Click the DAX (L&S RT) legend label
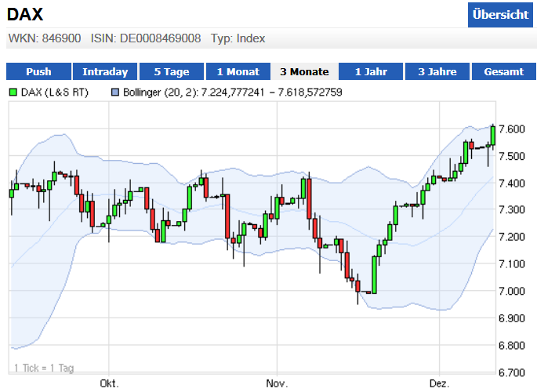Screen dimensions: 537x392 click(x=55, y=92)
